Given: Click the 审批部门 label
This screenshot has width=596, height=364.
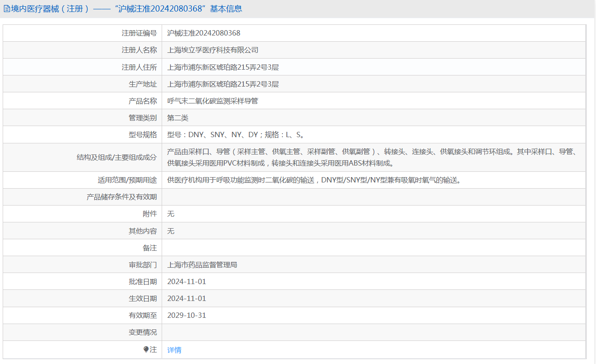Looking at the screenshot, I should point(143,265).
